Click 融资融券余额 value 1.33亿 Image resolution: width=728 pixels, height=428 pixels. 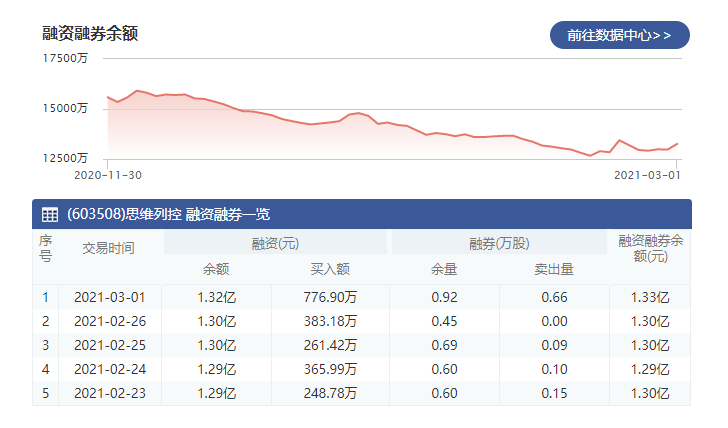tap(650, 297)
